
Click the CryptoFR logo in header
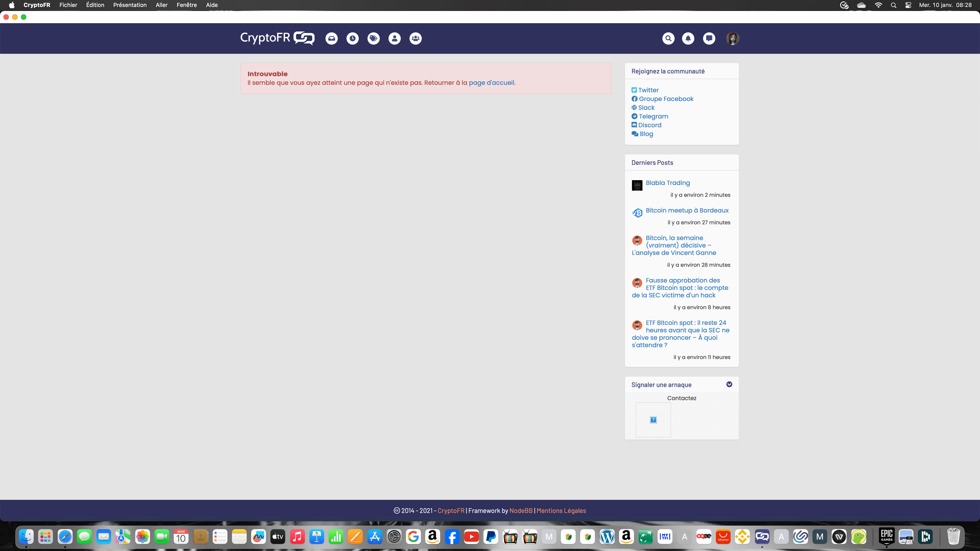coord(277,38)
